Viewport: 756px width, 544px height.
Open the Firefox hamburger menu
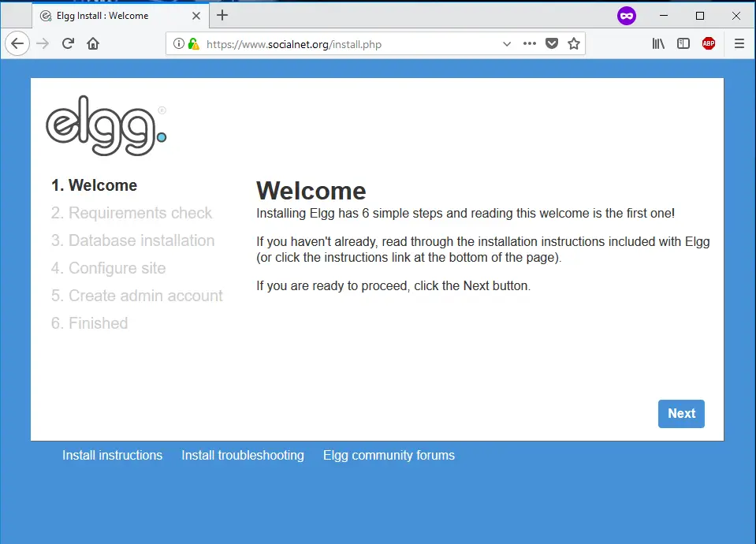coord(739,44)
